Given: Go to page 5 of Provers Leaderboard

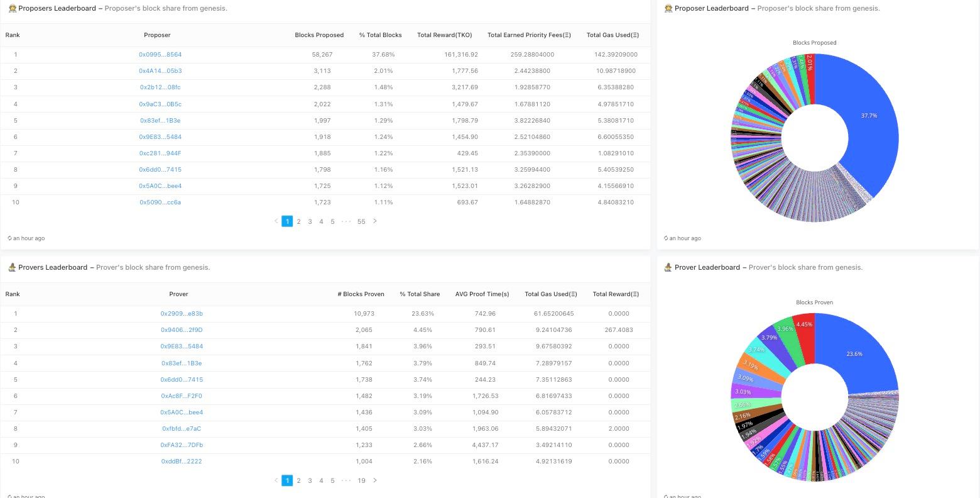Looking at the screenshot, I should tap(332, 480).
